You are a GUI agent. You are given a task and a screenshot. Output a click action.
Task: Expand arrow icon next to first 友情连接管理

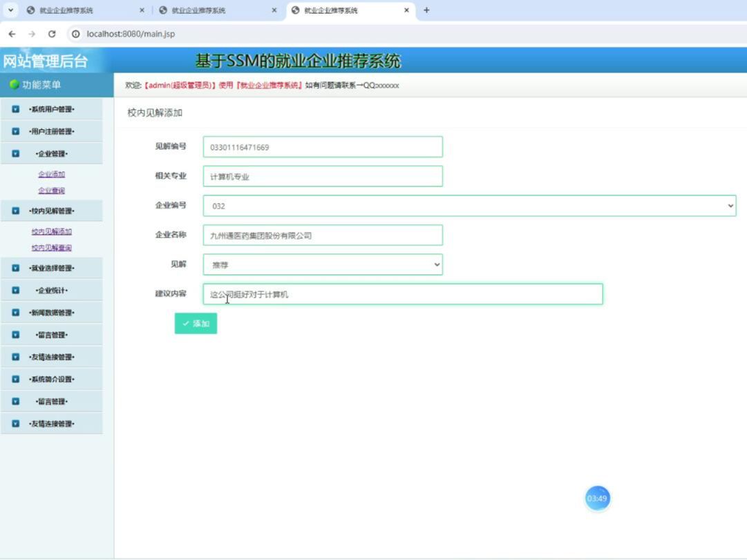point(16,357)
